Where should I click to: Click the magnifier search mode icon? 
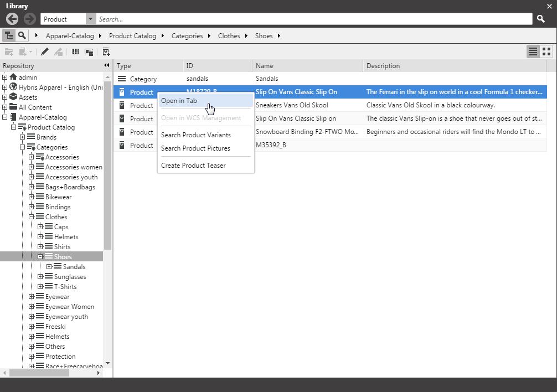tap(22, 35)
